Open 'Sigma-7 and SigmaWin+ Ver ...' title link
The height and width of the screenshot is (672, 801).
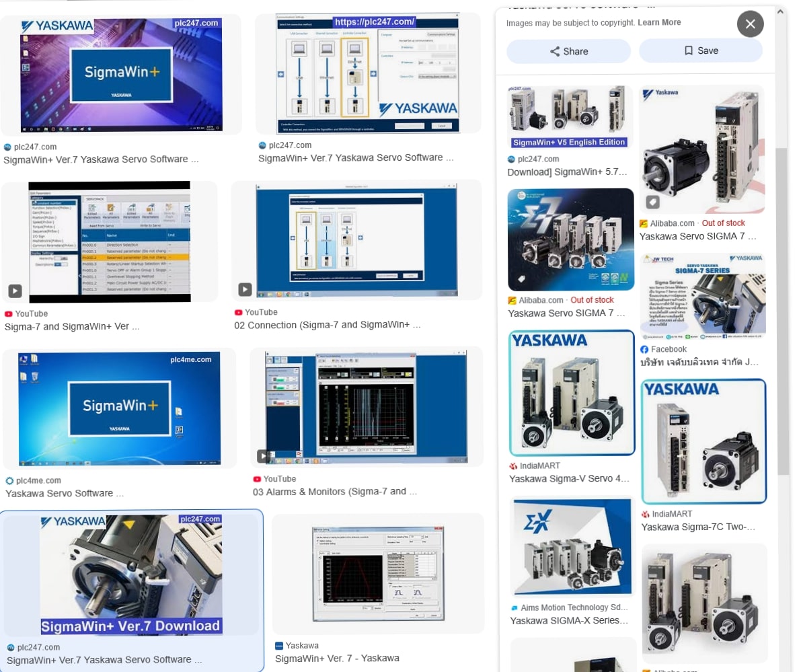(72, 326)
